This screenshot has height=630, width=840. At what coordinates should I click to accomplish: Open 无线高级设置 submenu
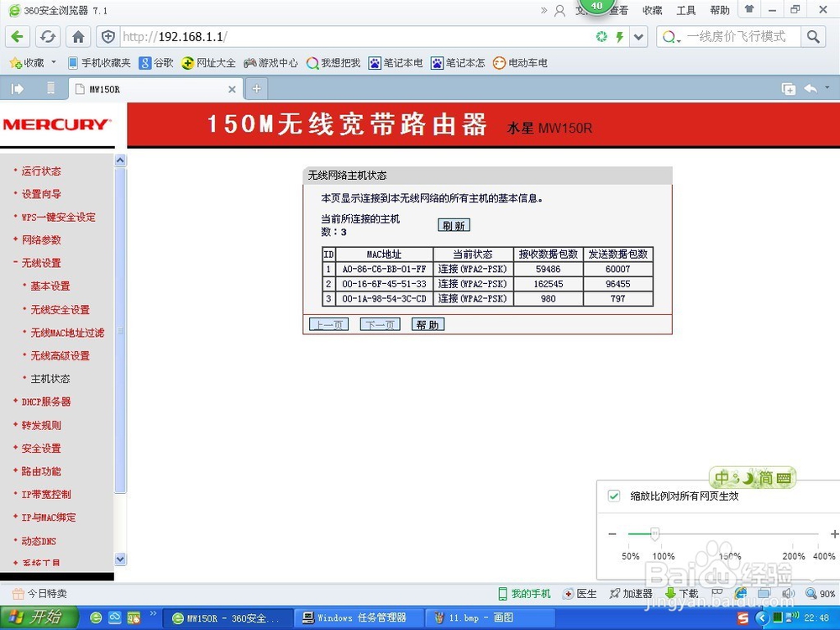click(x=60, y=355)
